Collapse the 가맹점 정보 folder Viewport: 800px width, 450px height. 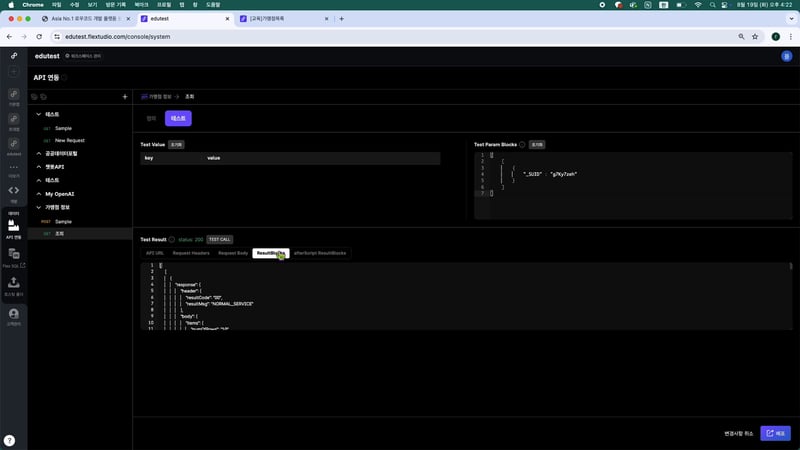[x=38, y=207]
